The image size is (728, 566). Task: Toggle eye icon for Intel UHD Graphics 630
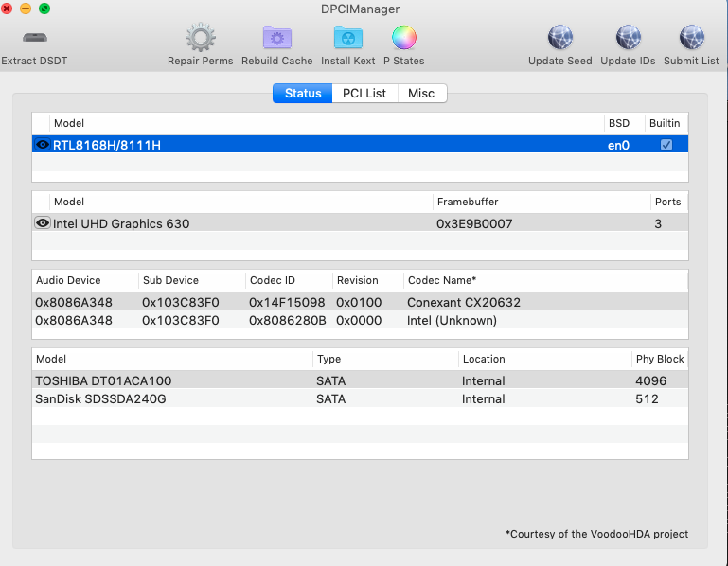(43, 223)
